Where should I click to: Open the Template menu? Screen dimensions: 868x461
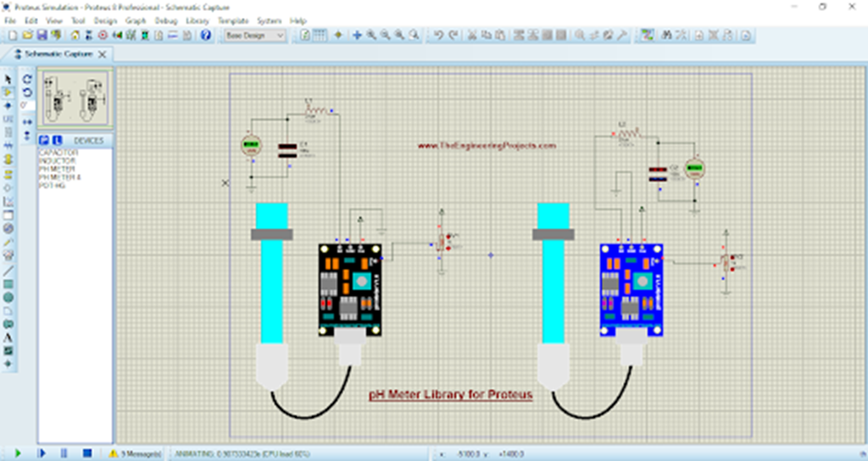click(233, 20)
